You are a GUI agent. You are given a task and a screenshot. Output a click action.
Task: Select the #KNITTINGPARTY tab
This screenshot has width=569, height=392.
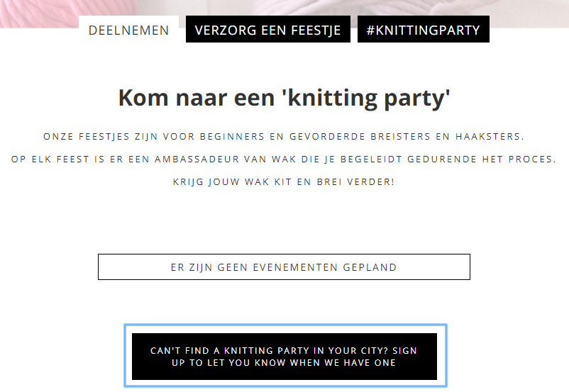click(x=423, y=29)
